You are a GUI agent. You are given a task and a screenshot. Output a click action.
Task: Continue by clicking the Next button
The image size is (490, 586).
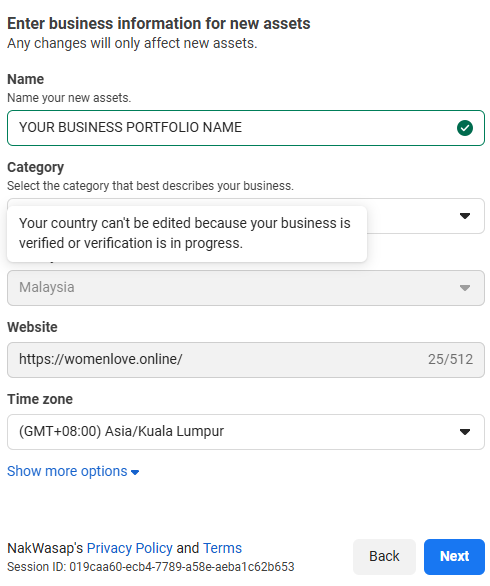pyautogui.click(x=454, y=556)
